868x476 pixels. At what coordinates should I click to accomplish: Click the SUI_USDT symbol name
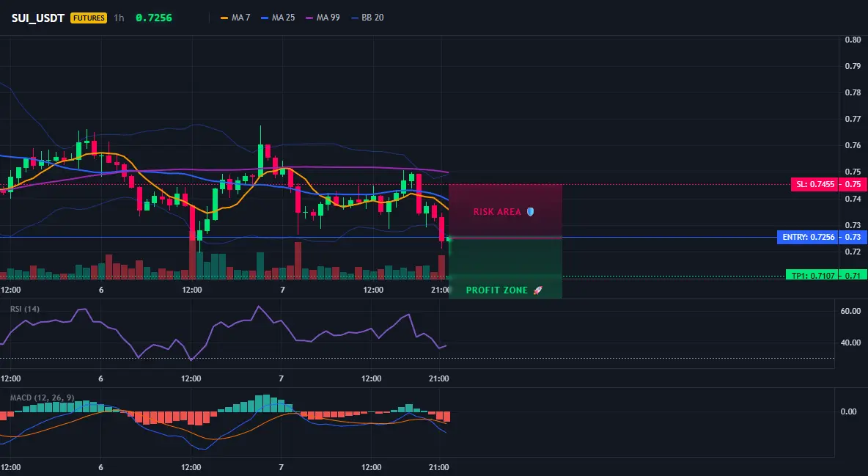point(38,18)
